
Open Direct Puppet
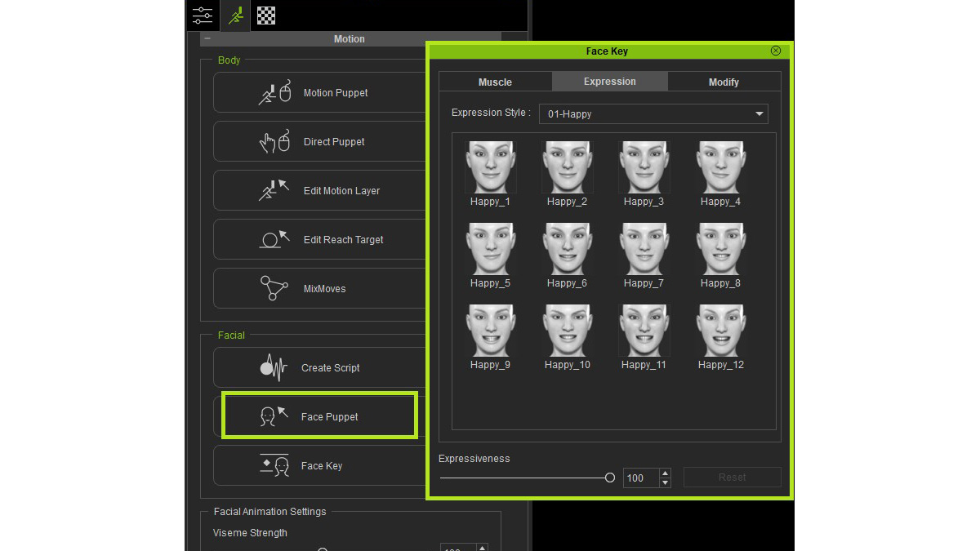[319, 142]
